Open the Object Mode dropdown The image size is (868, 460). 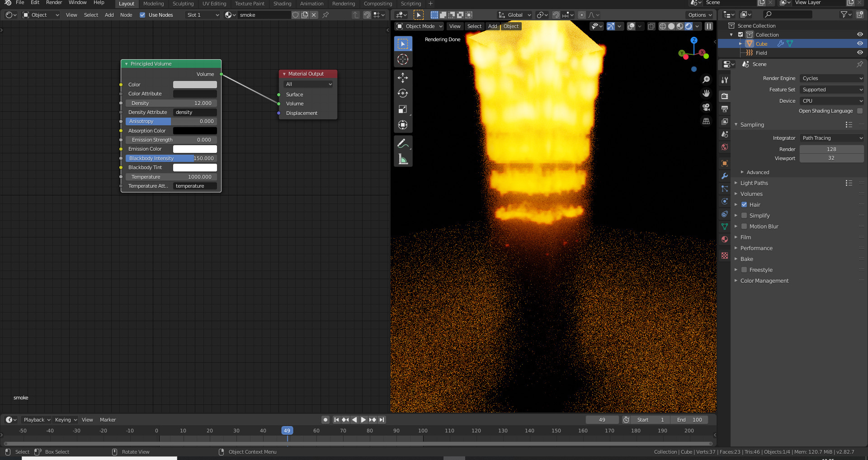[x=420, y=26]
